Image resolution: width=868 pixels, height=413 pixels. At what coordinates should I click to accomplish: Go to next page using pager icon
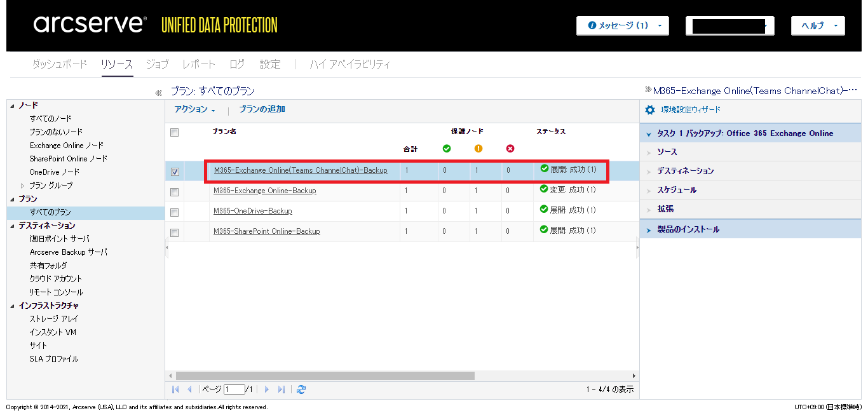click(x=267, y=389)
